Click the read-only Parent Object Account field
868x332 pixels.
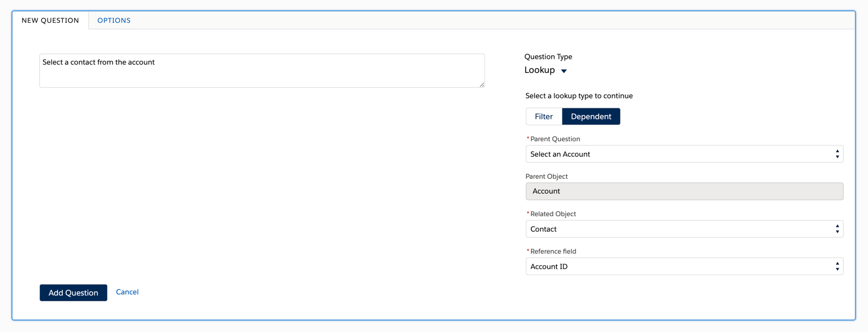684,191
